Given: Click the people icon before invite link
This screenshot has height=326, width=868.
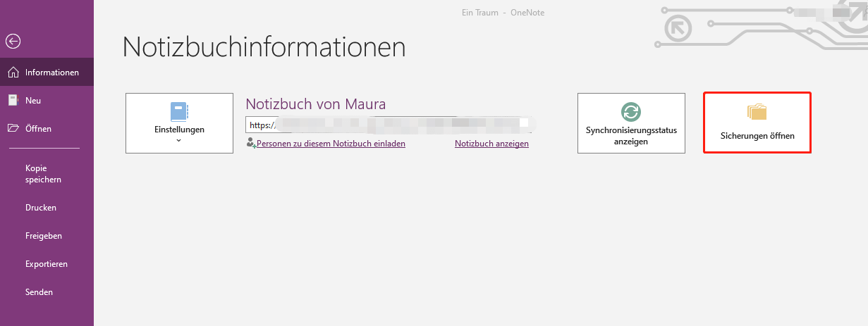Looking at the screenshot, I should tap(251, 143).
